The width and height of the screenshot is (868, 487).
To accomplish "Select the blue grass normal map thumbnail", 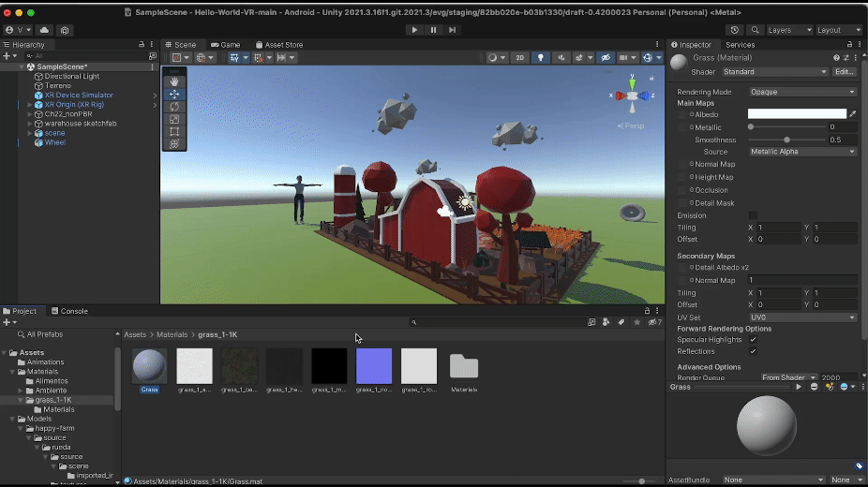I will click(x=374, y=366).
